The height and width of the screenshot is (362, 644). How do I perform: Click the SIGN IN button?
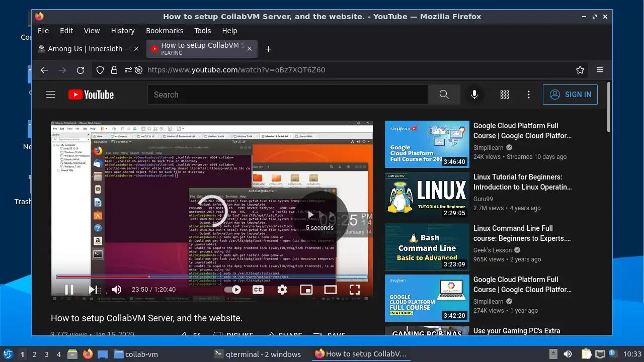coord(570,95)
